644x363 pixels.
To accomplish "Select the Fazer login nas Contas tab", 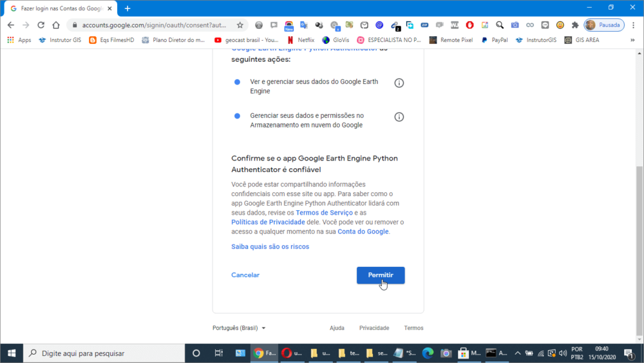I will click(61, 8).
